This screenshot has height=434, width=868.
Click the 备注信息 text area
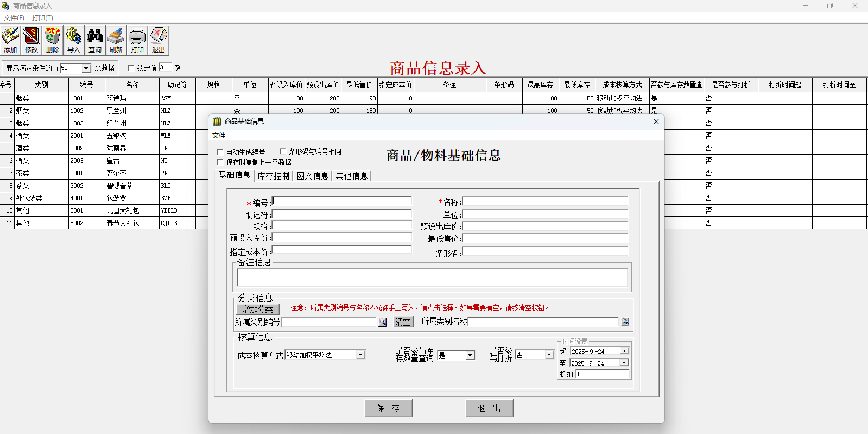[432, 278]
